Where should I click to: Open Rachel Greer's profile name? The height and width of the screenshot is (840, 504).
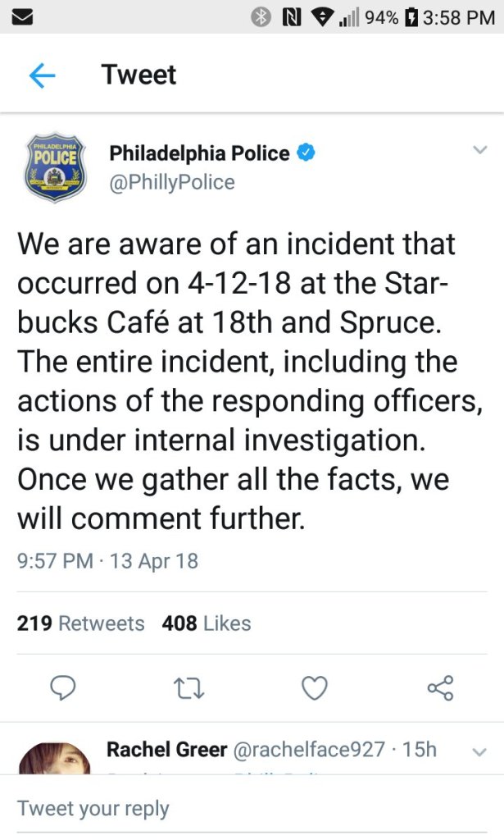pos(166,749)
